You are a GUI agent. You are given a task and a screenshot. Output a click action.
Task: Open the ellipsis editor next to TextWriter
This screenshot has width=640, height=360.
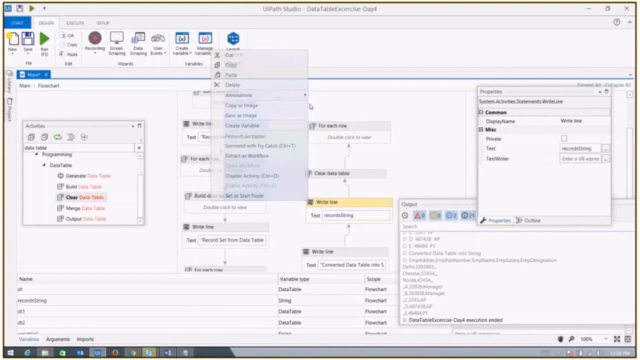click(x=606, y=159)
